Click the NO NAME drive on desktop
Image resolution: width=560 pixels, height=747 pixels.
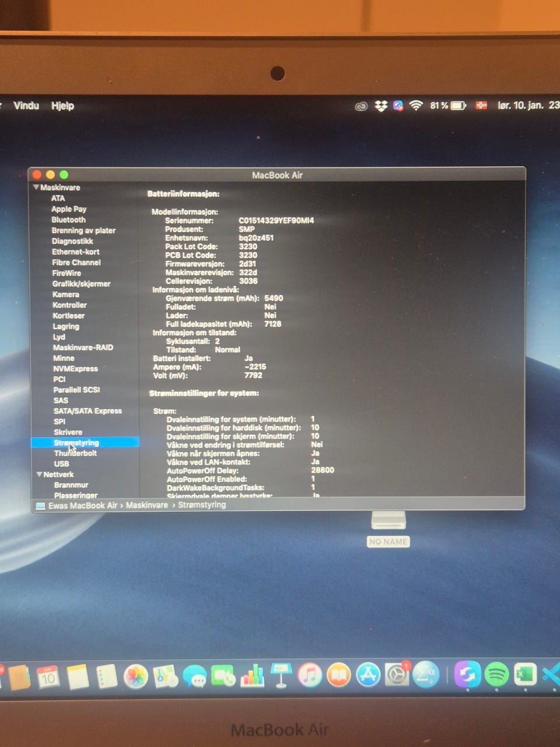click(x=388, y=529)
